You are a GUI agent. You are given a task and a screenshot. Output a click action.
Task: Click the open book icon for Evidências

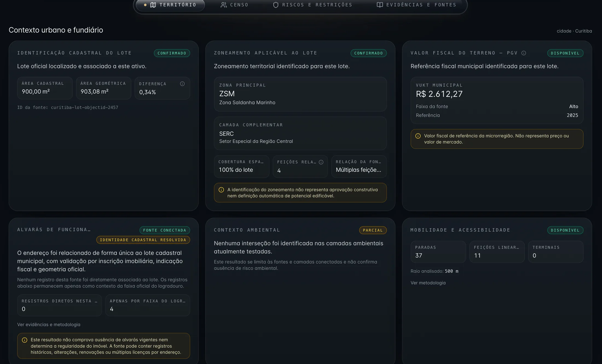[380, 5]
